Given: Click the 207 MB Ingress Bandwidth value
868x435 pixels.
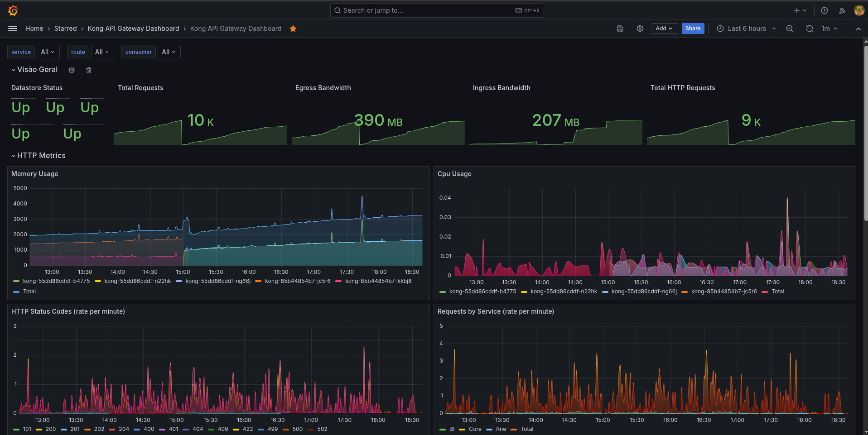Looking at the screenshot, I should coord(556,120).
